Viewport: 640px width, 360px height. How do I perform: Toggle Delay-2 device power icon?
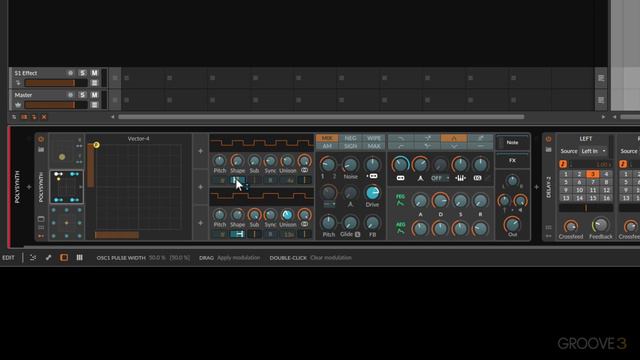[x=548, y=139]
